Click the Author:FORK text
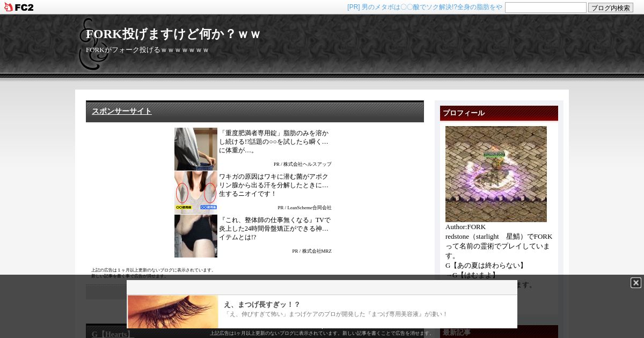 coord(465,227)
